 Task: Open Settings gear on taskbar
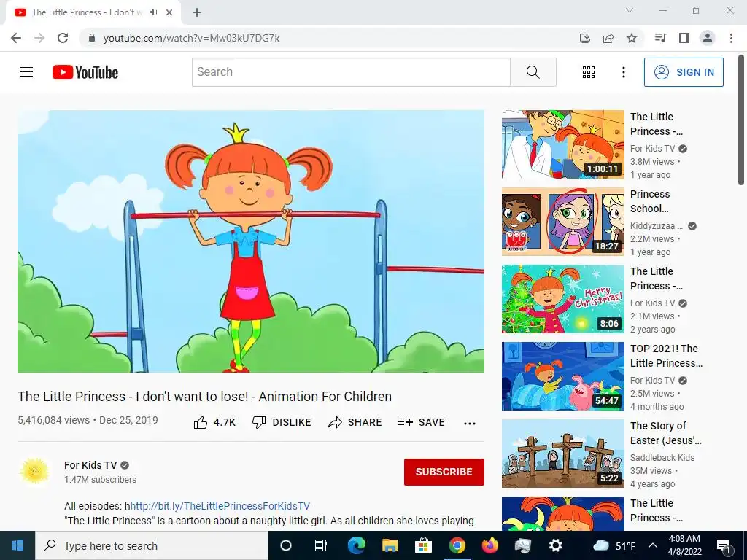click(555, 545)
